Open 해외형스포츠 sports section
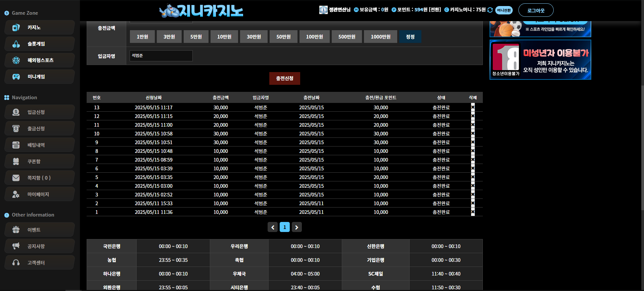Image resolution: width=644 pixels, height=291 pixels. [x=39, y=60]
